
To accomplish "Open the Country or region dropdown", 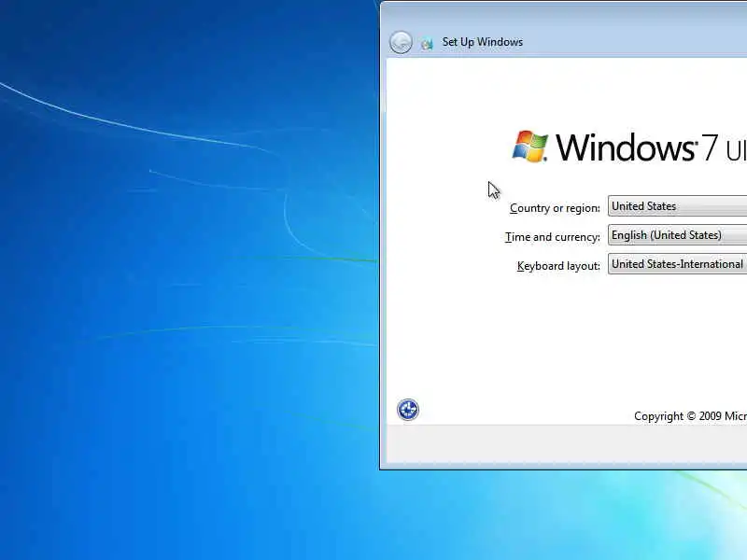I will click(x=678, y=206).
